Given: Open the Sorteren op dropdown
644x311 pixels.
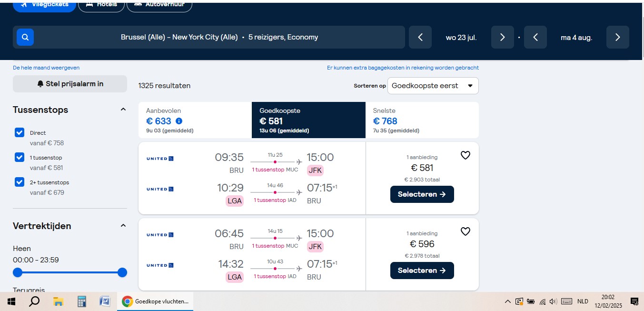Looking at the screenshot, I should click(433, 86).
